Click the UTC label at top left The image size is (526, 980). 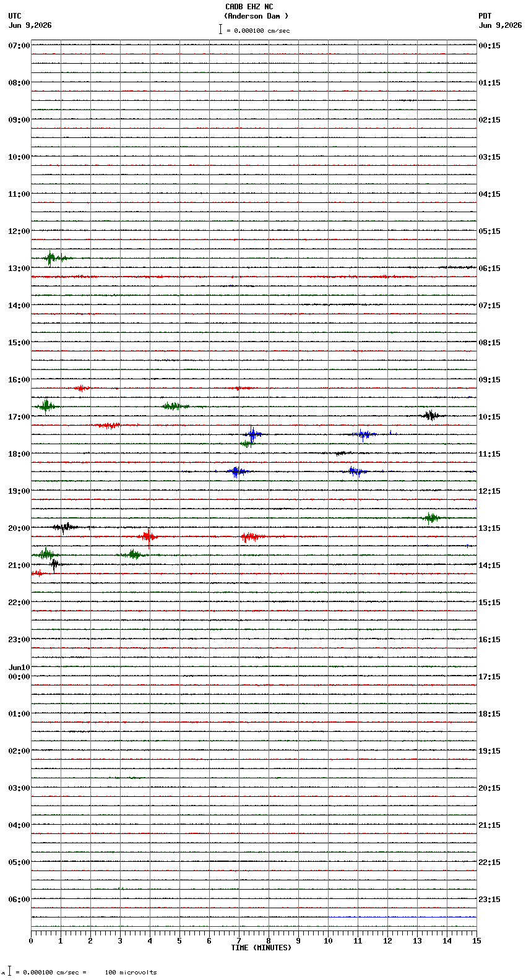coord(15,16)
